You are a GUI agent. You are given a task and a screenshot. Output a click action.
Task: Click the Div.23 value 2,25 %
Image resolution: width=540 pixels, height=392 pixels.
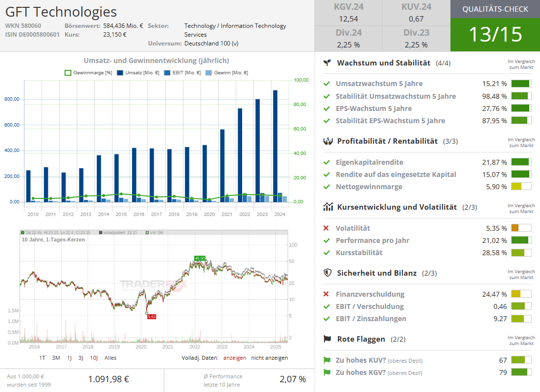coord(416,45)
